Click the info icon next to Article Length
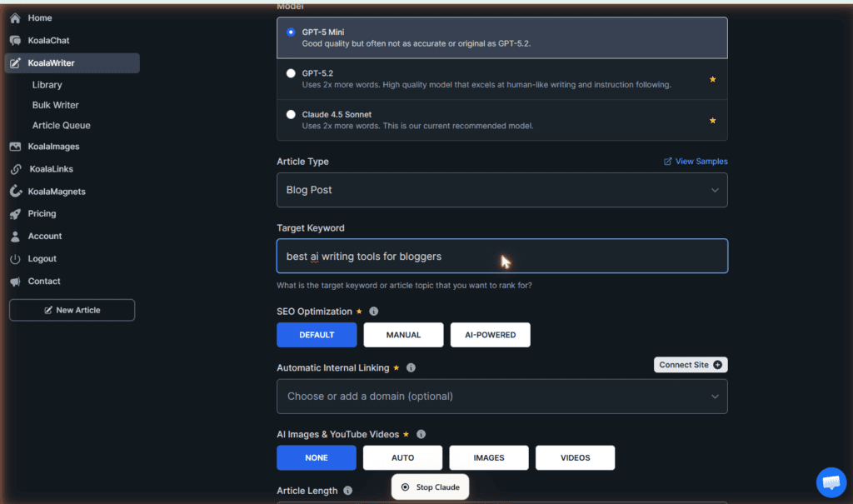This screenshot has height=504, width=853. click(x=347, y=491)
